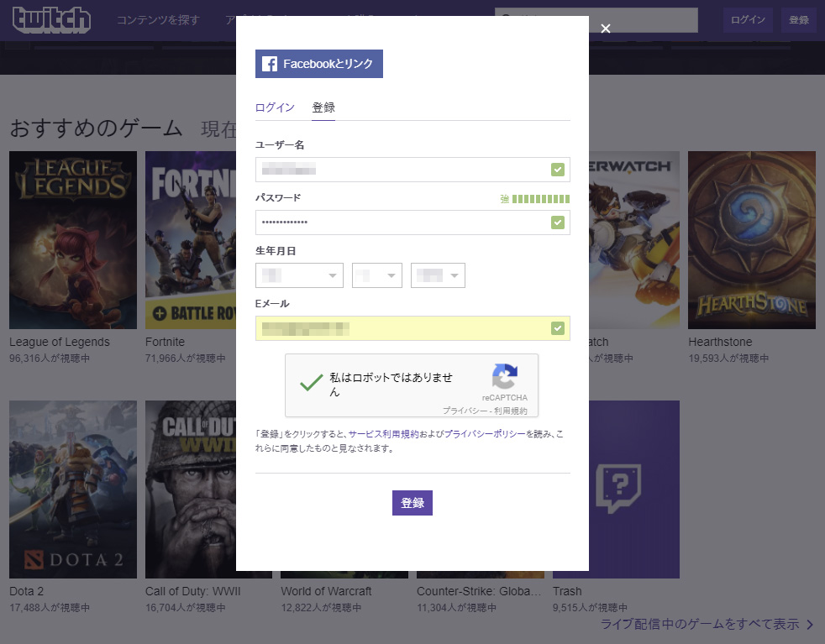Click the Call of Duty: WWII title text

(x=192, y=591)
